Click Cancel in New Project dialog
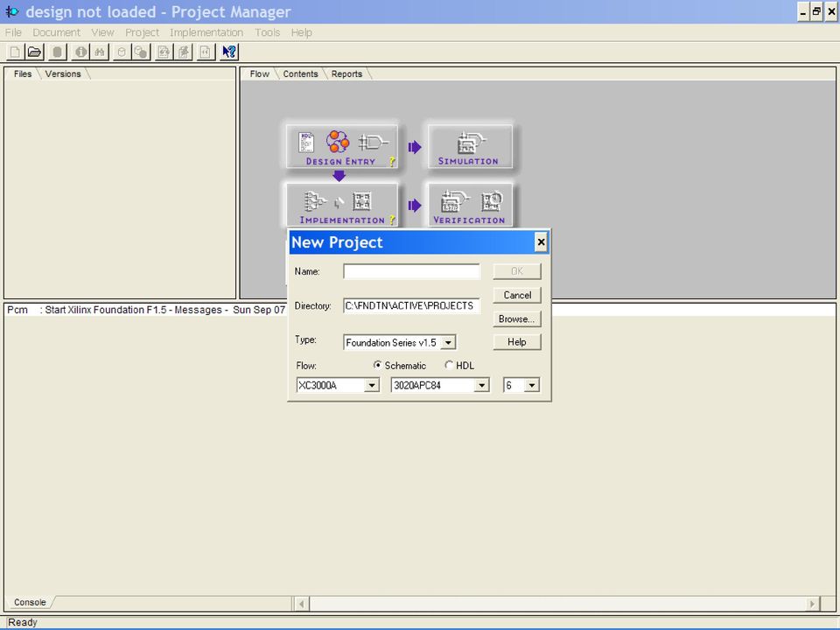The width and height of the screenshot is (840, 630). click(517, 295)
